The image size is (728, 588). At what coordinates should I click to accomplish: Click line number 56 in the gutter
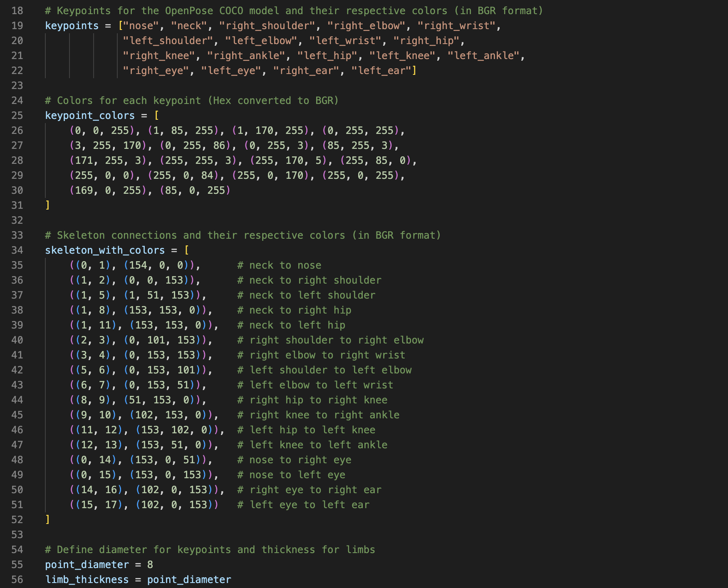click(17, 580)
